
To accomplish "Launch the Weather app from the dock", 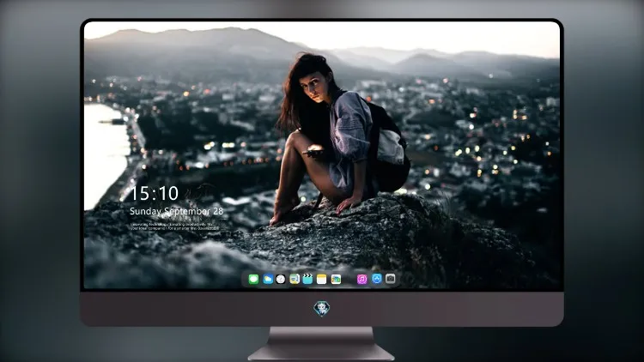I will tap(267, 279).
